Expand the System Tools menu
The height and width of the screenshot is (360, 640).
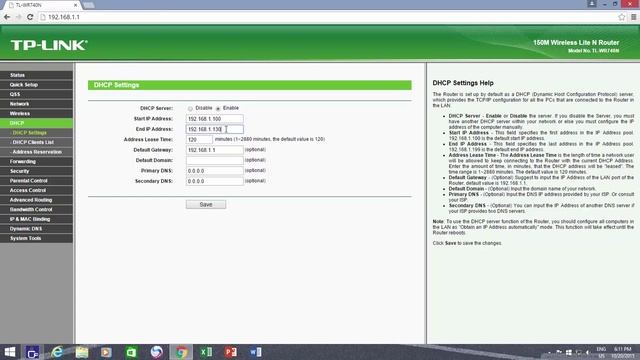click(37, 238)
